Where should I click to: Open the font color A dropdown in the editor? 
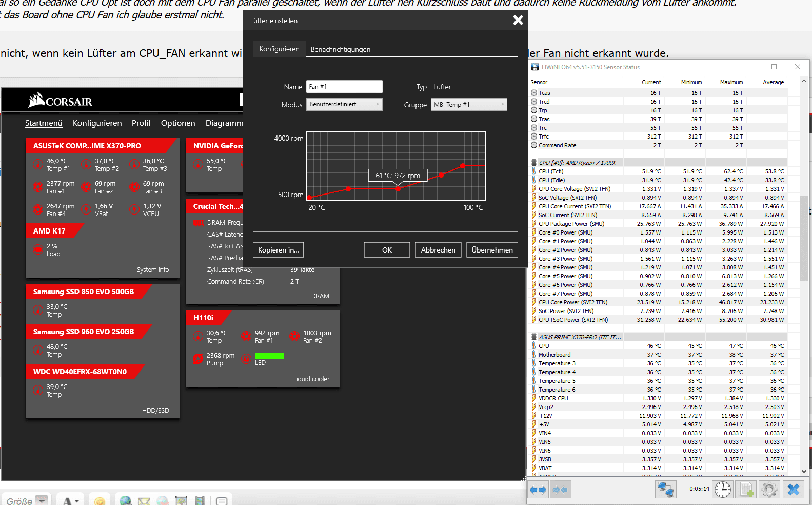pos(71,500)
